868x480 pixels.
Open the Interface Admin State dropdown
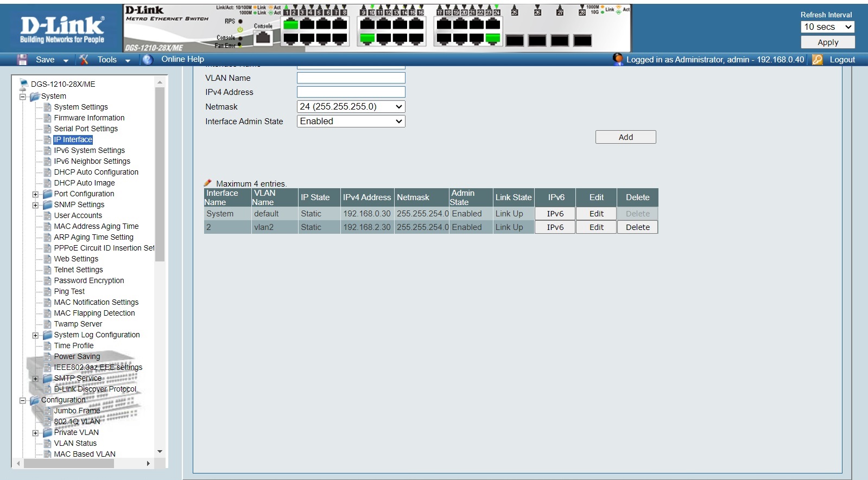pyautogui.click(x=351, y=121)
